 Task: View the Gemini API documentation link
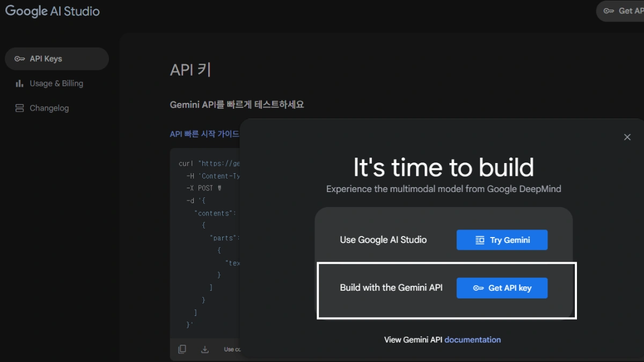(472, 339)
